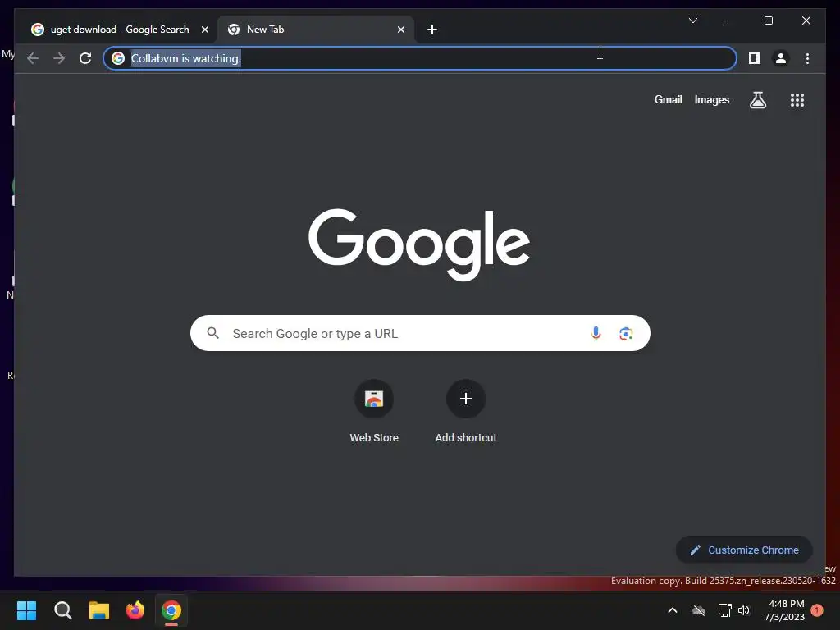Add a new shortcut tile
This screenshot has height=630, width=840.
coord(466,412)
